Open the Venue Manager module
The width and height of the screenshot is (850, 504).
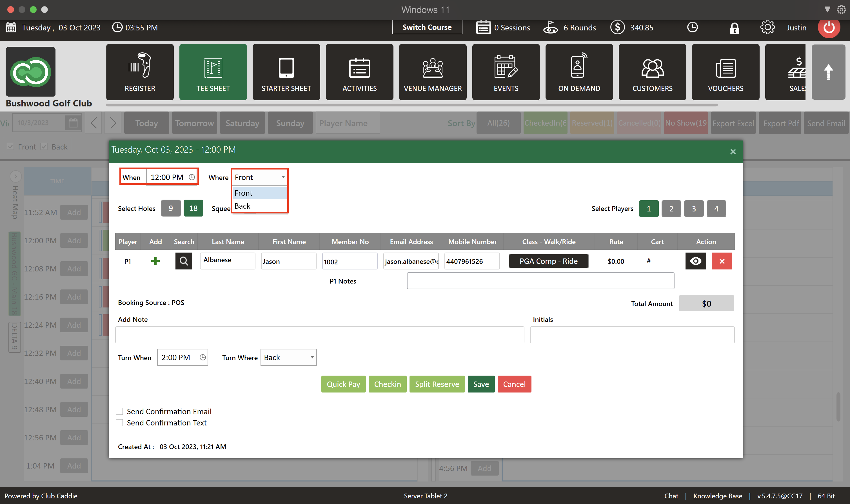coord(432,72)
